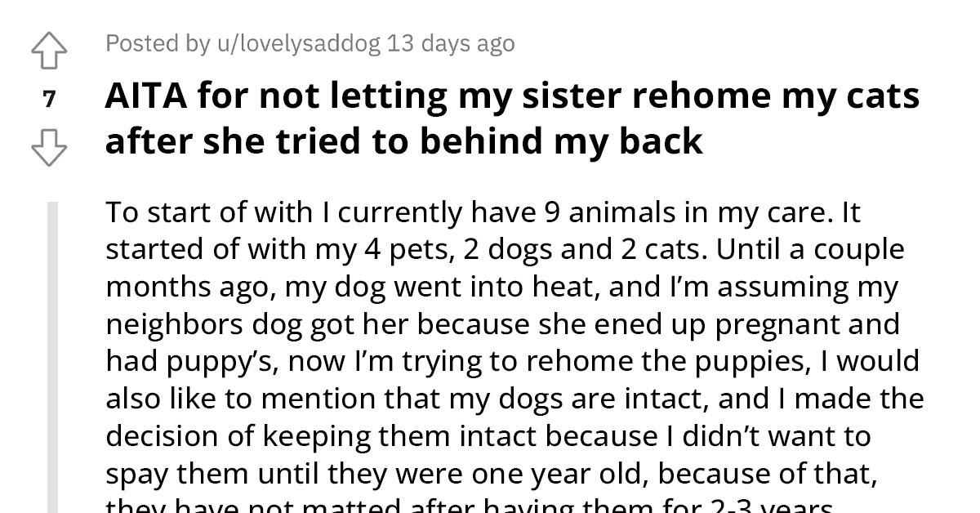The width and height of the screenshot is (980, 513).
Task: Downvote the post using the down arrow
Action: click(x=51, y=149)
